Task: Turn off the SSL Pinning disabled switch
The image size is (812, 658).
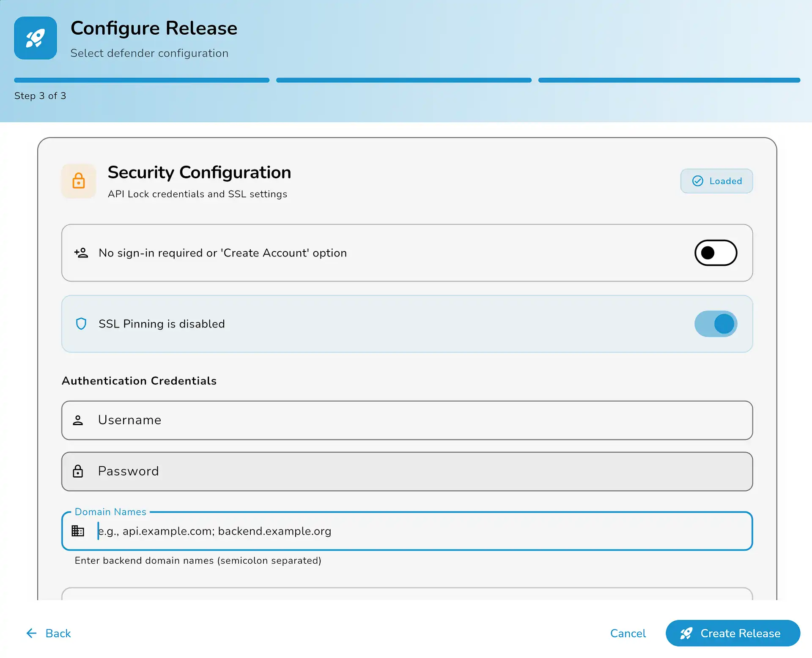Action: [716, 324]
